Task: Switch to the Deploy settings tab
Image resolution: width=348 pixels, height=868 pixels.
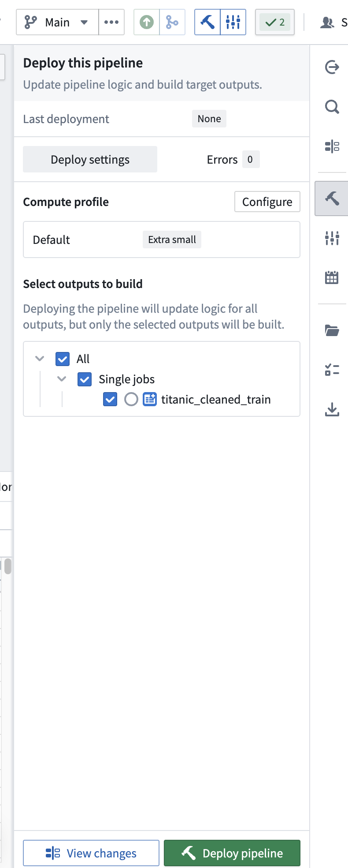Action: (90, 159)
